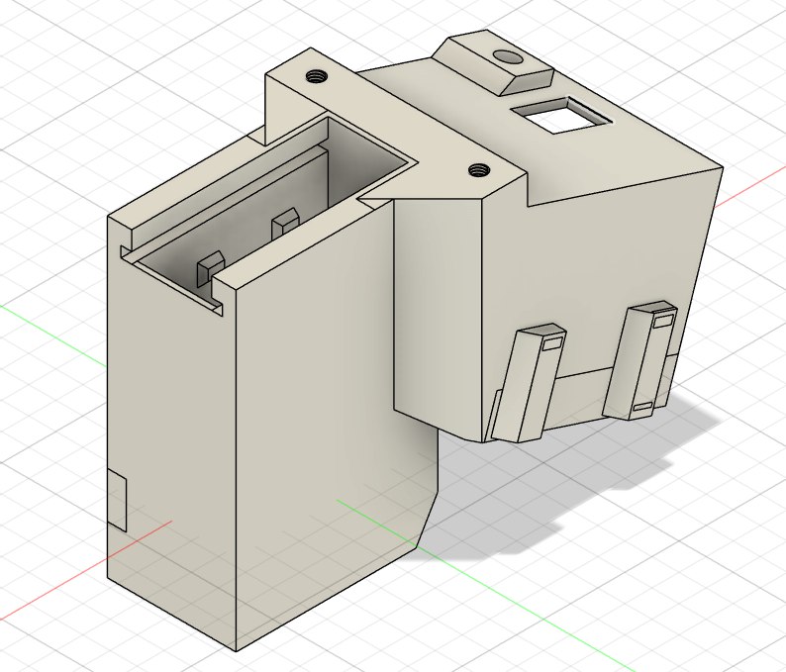Click the threaded hole near the bracket center
The height and width of the screenshot is (672, 786).
click(479, 168)
